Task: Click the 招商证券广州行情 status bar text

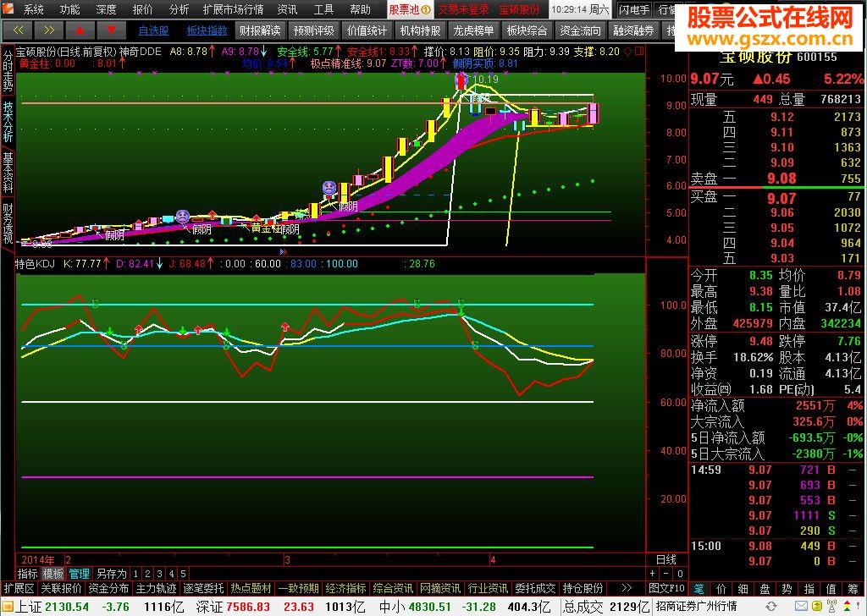Action: [x=696, y=607]
